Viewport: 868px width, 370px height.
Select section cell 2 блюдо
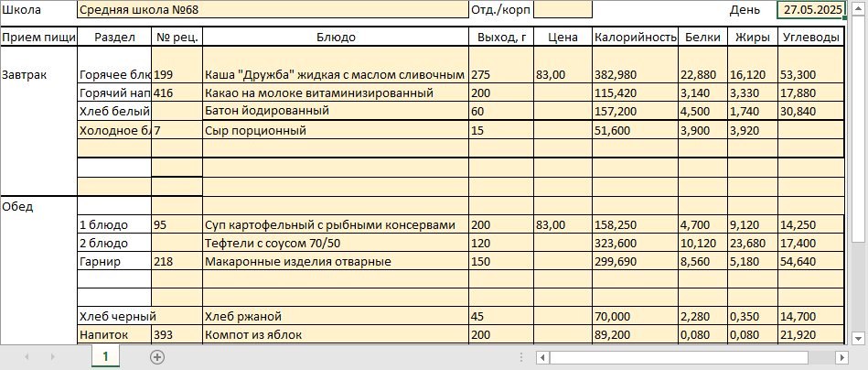pos(114,243)
